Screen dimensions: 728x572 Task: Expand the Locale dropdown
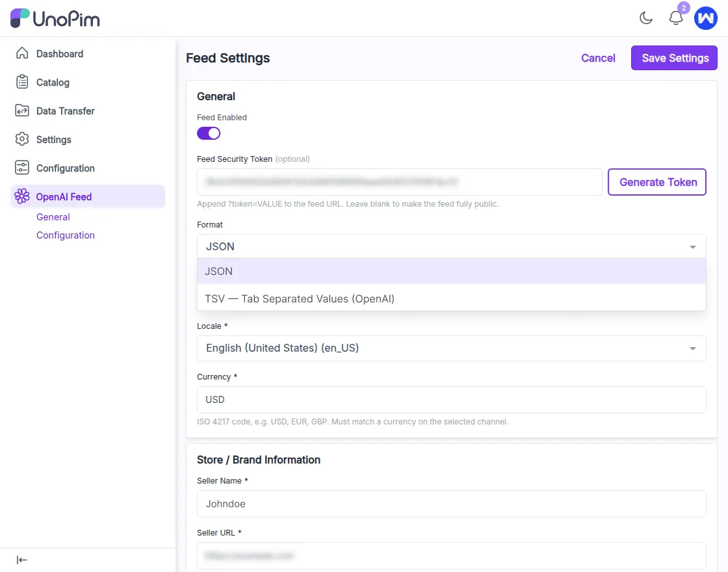[451, 348]
